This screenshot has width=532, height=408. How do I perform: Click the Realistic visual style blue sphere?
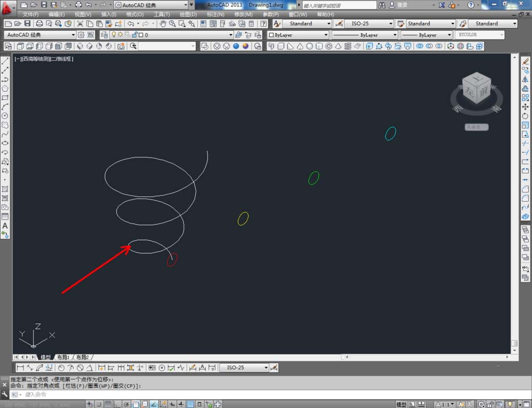click(236, 46)
